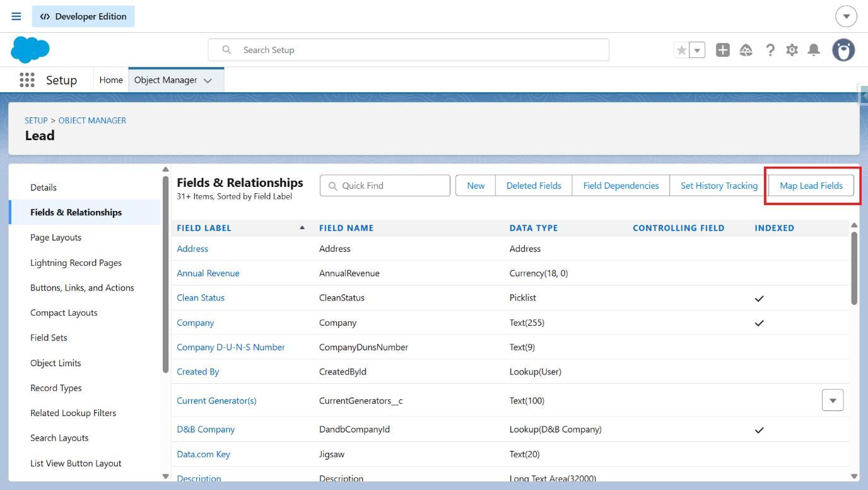Screen dimensions: 868x490
Task: Click into the Quick Find field
Action: point(385,186)
